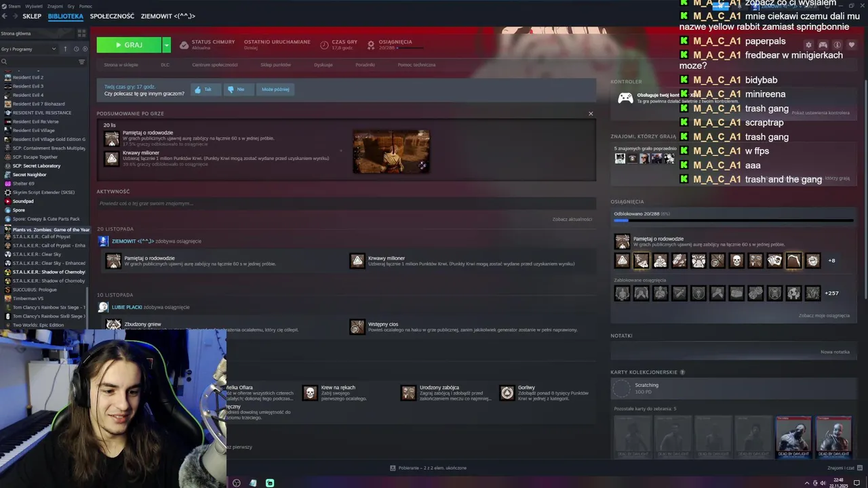Open Pomoc techniczna link
Screen dimensions: 868x488
pyautogui.click(x=416, y=65)
